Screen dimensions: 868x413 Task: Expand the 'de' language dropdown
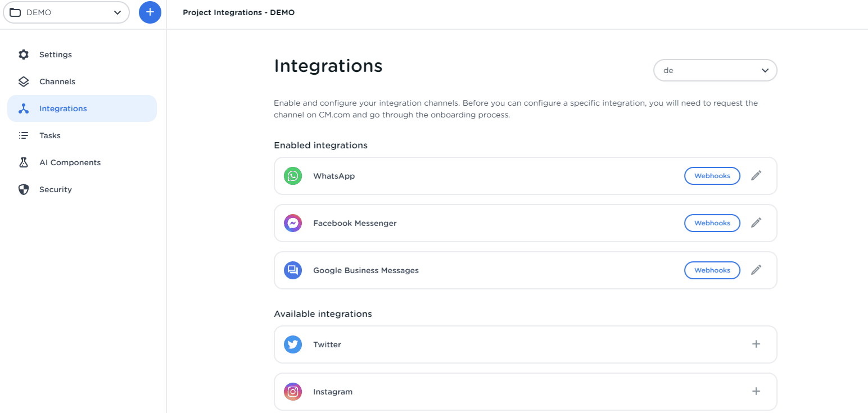[x=715, y=71]
